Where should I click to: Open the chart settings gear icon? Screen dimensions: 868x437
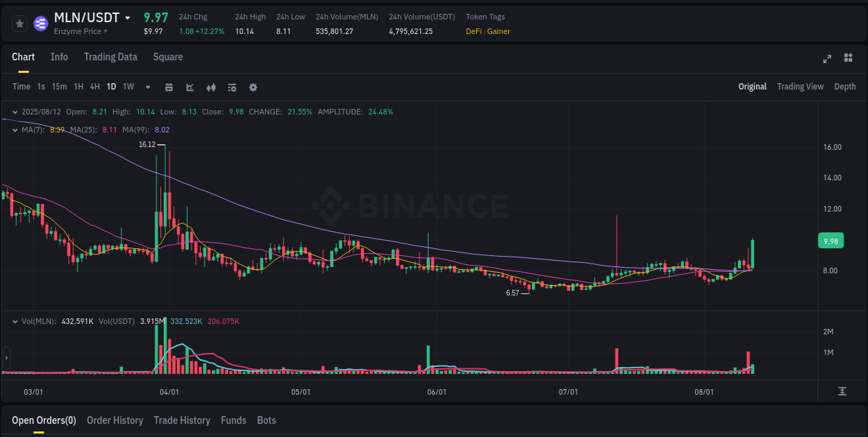tap(253, 87)
